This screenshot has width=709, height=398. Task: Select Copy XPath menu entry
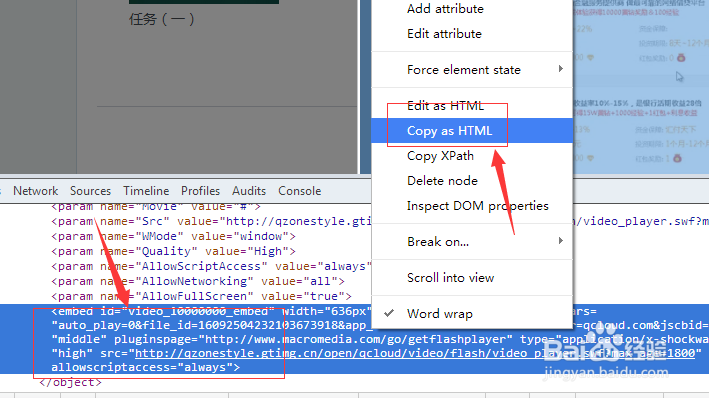pos(440,156)
